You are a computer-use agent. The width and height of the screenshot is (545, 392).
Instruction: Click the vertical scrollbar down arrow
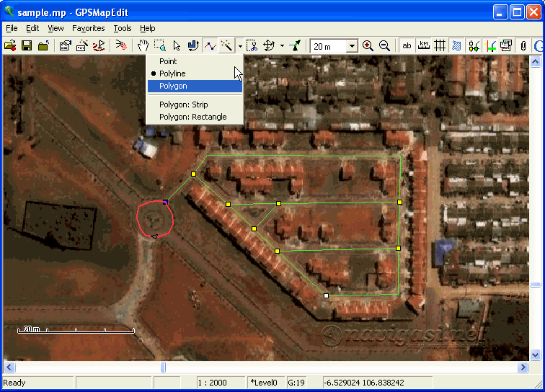coord(535,355)
